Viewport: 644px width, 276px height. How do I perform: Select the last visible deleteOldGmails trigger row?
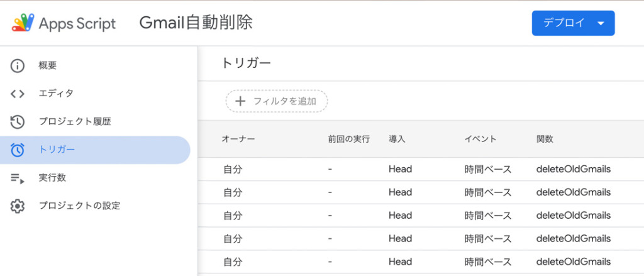[421, 262]
